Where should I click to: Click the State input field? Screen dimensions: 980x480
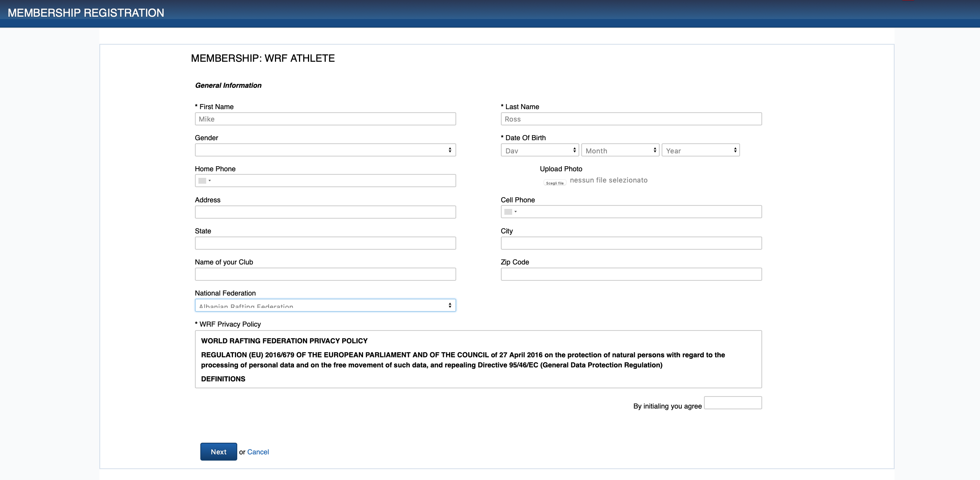[325, 243]
